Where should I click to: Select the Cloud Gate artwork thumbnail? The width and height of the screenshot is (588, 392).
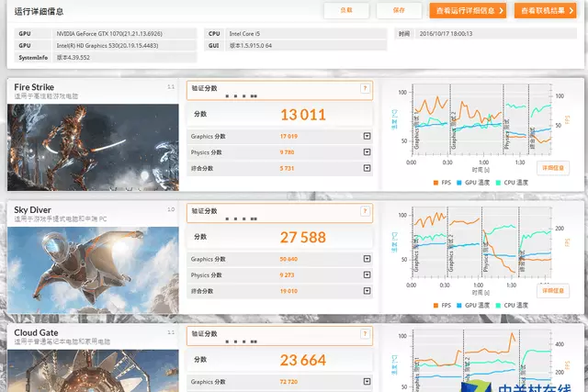click(x=93, y=371)
